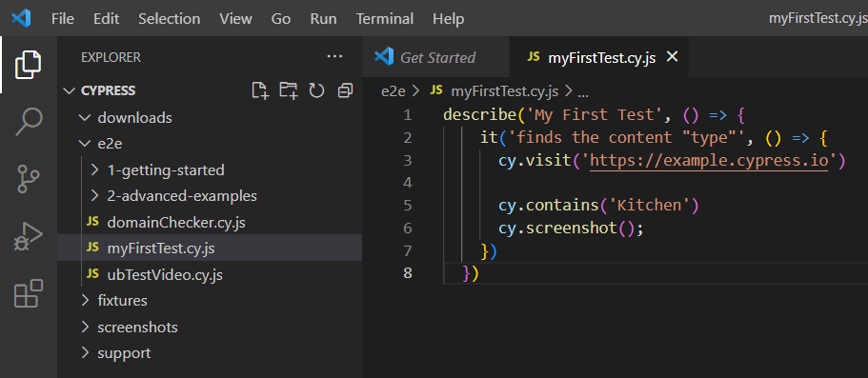Collapse the downloads folder
The image size is (868, 378).
(x=210, y=118)
